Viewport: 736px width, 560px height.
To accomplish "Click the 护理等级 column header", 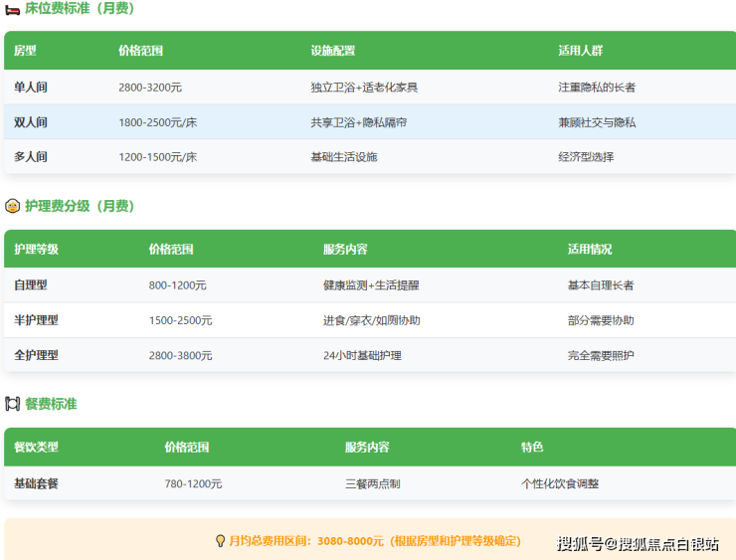I will [36, 249].
